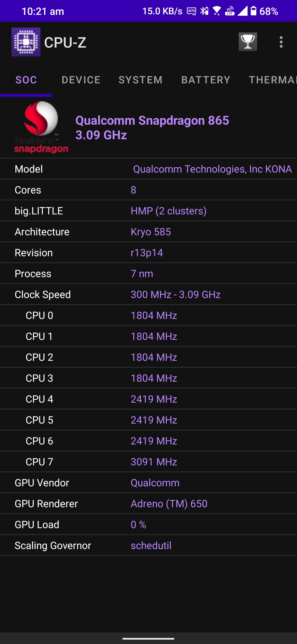The image size is (297, 644).
Task: Tap the Wi-Fi signal status icon
Action: [x=217, y=11]
